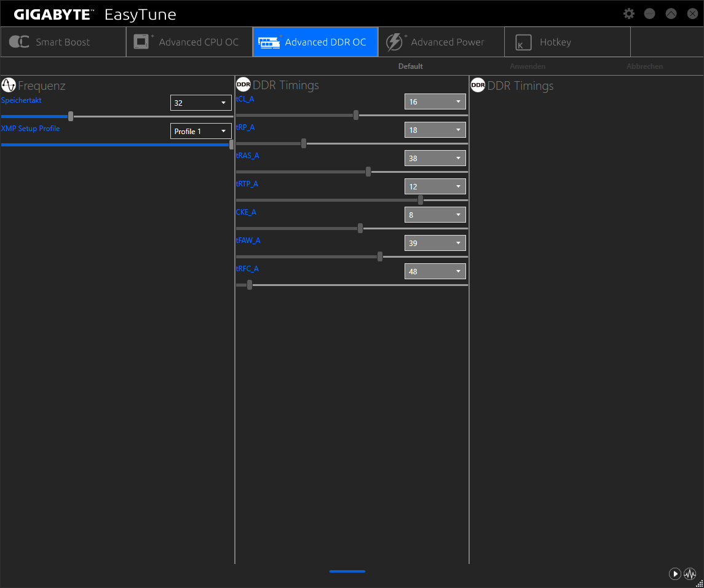
Task: Click the DDR icon in the middle panel header
Action: 243,84
